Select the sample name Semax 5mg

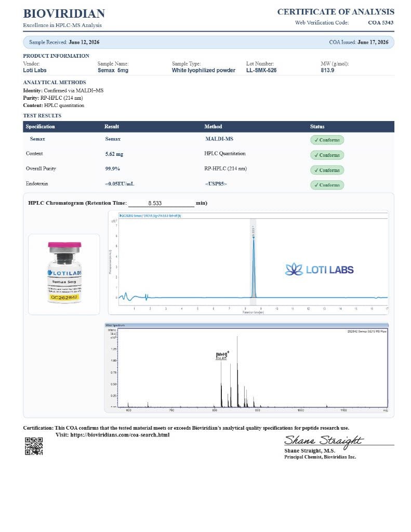[113, 70]
